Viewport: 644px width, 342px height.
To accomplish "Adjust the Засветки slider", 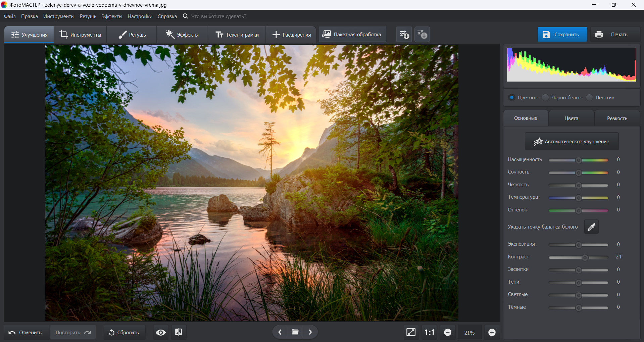I will coord(578,270).
